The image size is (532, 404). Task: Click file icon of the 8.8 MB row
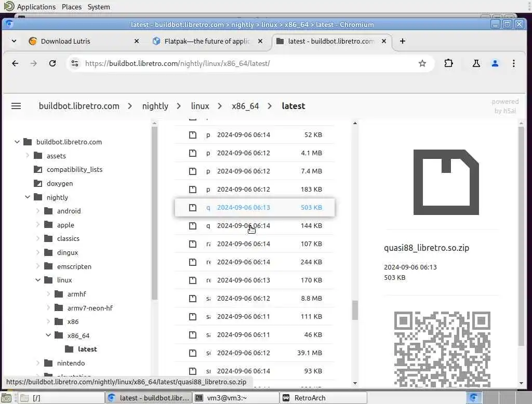pyautogui.click(x=192, y=299)
